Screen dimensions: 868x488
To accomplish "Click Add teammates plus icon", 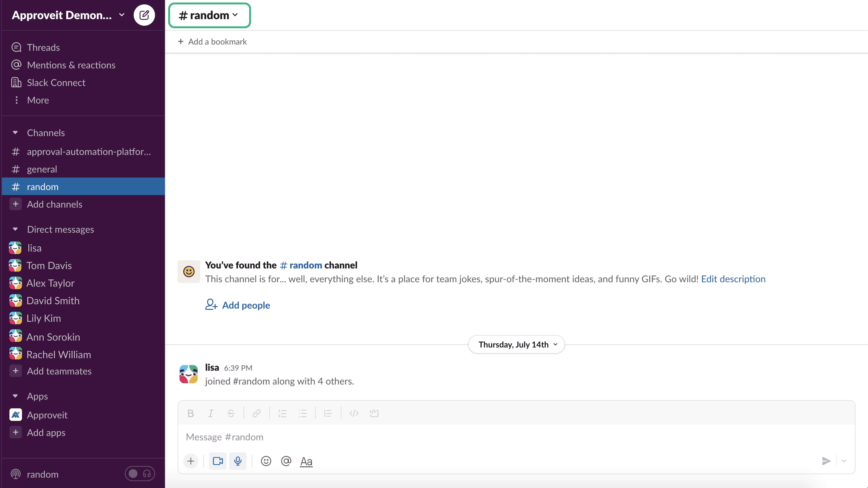I will [x=16, y=371].
